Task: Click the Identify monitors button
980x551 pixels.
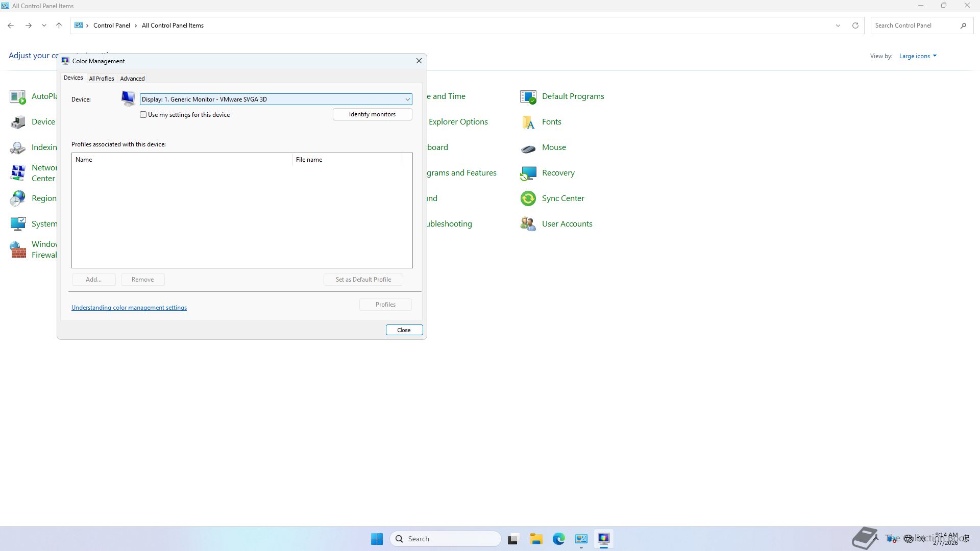Action: [x=372, y=114]
